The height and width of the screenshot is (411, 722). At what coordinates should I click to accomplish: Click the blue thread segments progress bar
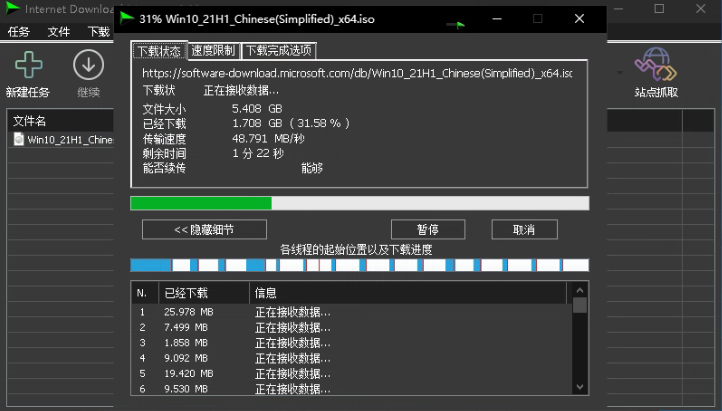pyautogui.click(x=359, y=265)
